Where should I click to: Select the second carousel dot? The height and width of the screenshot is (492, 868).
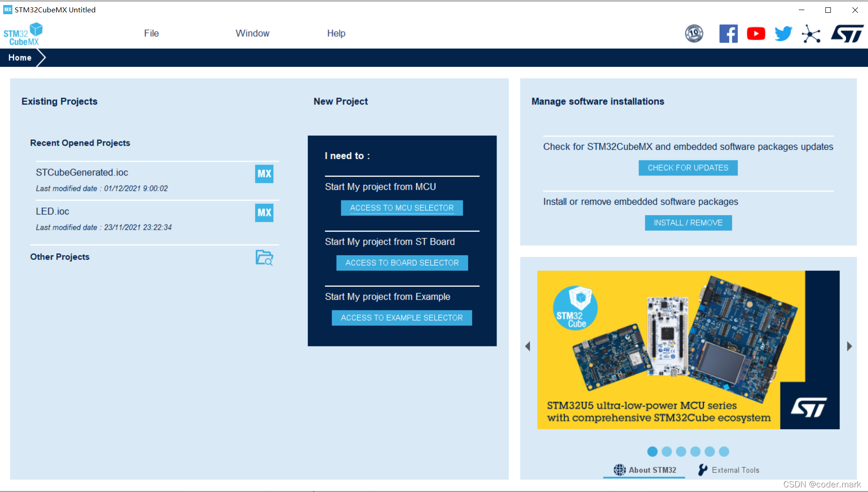tap(666, 452)
